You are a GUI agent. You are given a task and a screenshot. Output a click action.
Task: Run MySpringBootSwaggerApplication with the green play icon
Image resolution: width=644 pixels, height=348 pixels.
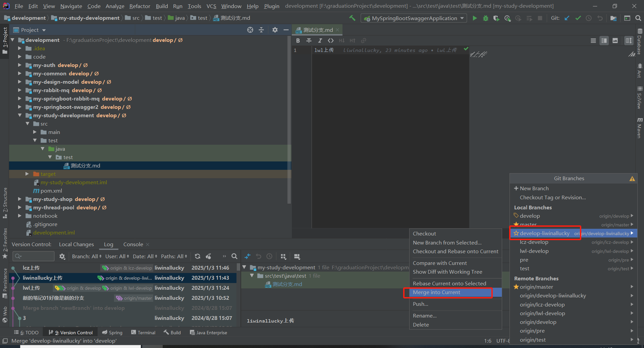(475, 18)
